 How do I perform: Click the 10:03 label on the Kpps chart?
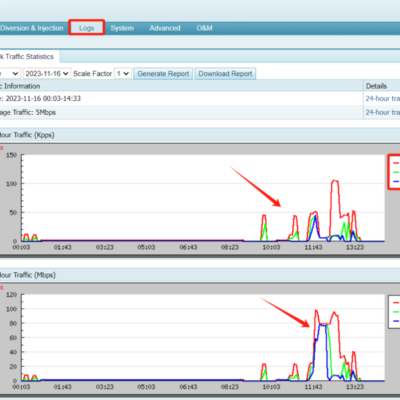click(271, 247)
